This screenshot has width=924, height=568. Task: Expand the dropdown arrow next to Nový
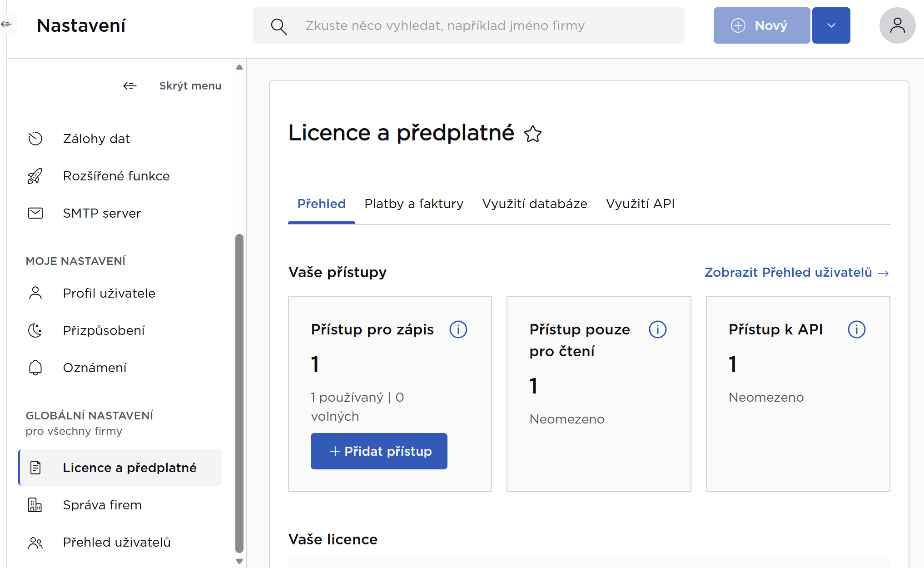(831, 25)
